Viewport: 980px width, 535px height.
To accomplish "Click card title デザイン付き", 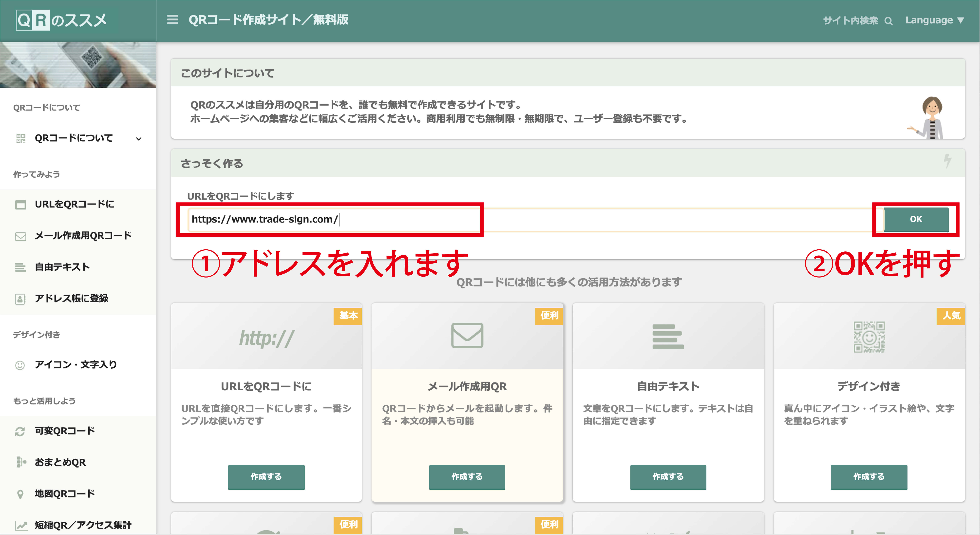I will pyautogui.click(x=869, y=387).
